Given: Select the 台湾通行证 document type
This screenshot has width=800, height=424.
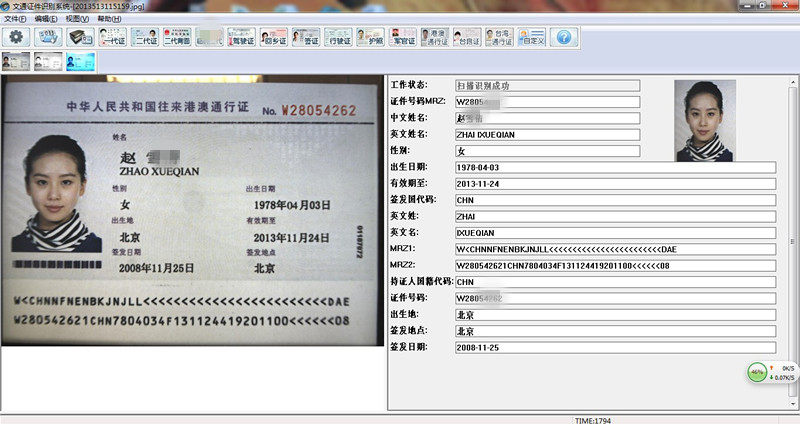Looking at the screenshot, I should [499, 37].
